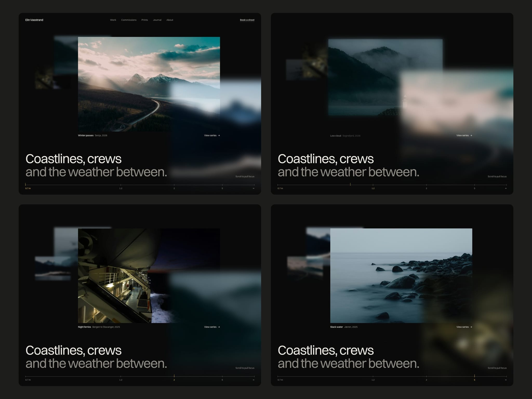Jump to 2 tick in Winter passes panel

[x=174, y=188]
